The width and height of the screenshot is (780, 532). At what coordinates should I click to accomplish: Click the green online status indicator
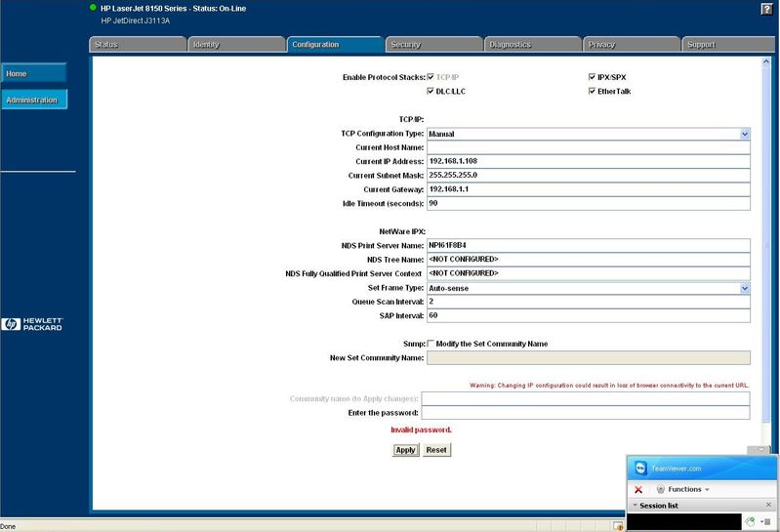pos(93,8)
